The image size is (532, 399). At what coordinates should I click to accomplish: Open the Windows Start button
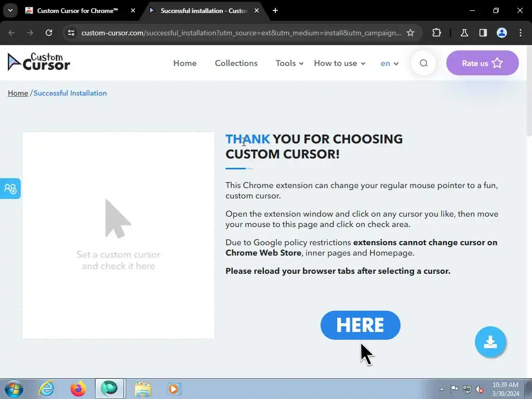[x=14, y=389]
